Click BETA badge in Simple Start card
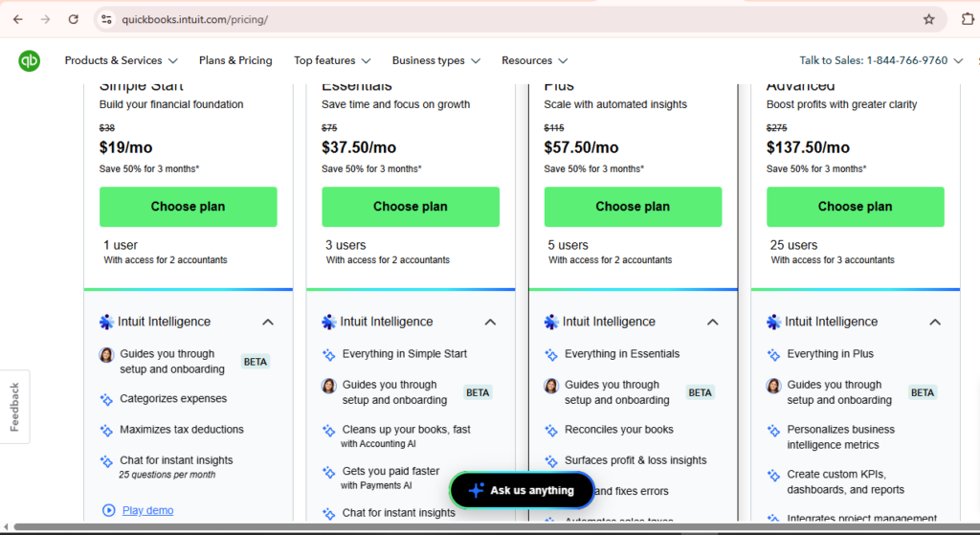Screen dimensions: 980x535 [255, 362]
